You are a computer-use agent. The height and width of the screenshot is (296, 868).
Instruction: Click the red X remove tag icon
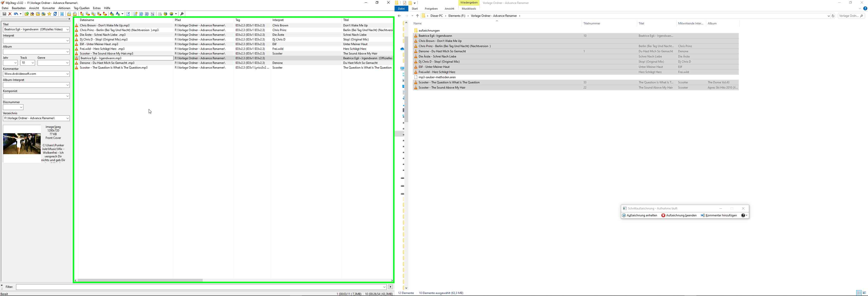pyautogui.click(x=10, y=14)
